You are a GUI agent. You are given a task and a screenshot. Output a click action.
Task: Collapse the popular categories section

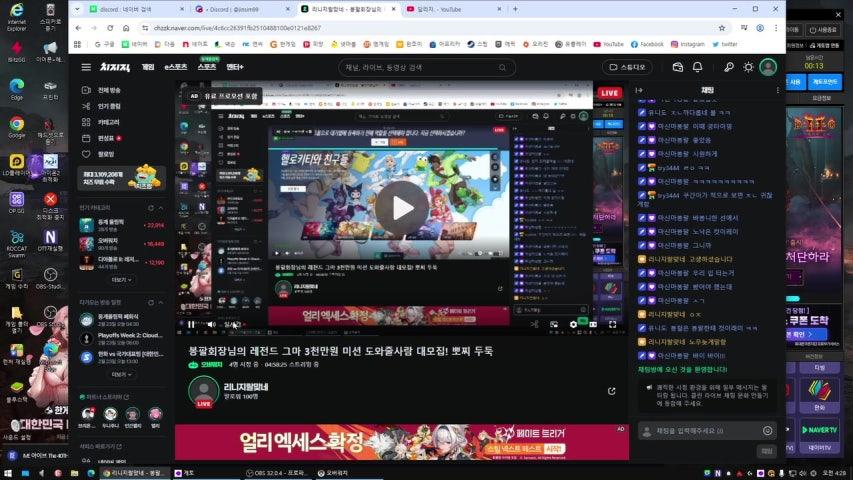click(x=160, y=208)
